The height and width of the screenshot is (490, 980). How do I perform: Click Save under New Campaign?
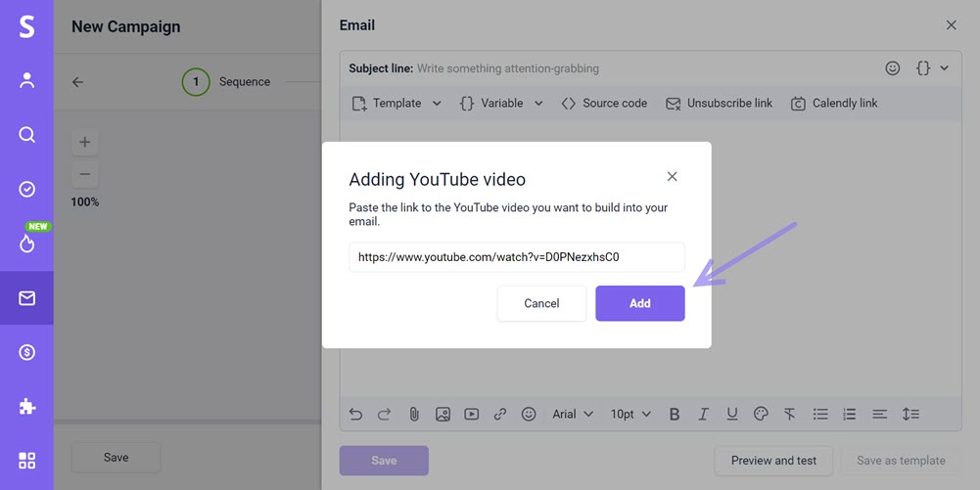[x=117, y=458]
